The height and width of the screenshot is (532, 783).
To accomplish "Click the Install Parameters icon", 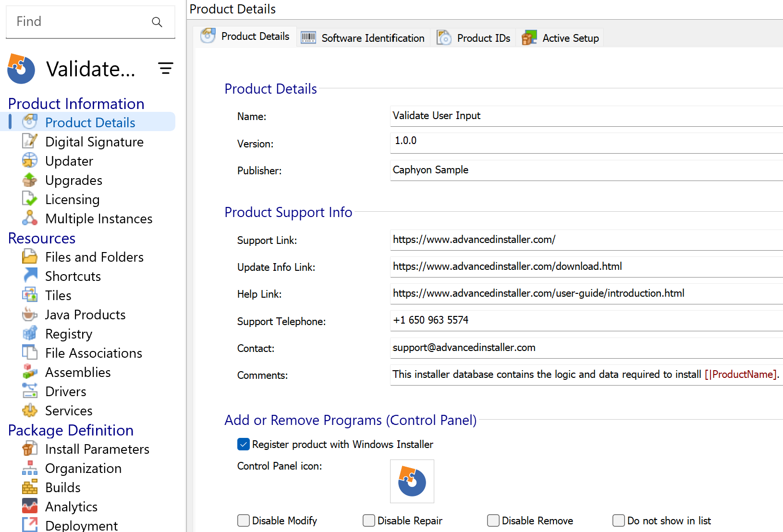I will 30,448.
